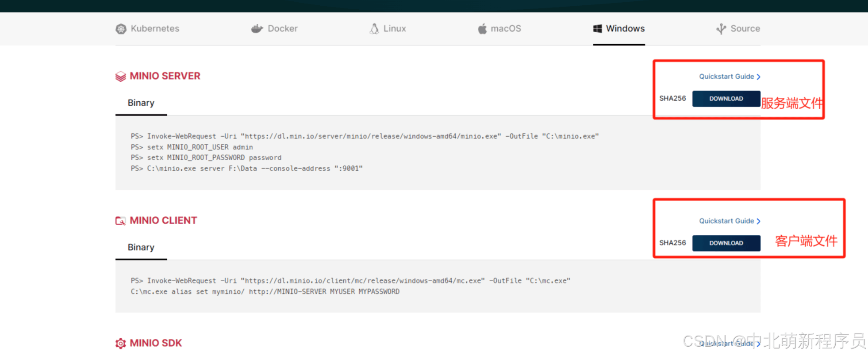The width and height of the screenshot is (868, 356).
Task: Click SHA256 link for MinIO Server
Action: click(x=672, y=99)
